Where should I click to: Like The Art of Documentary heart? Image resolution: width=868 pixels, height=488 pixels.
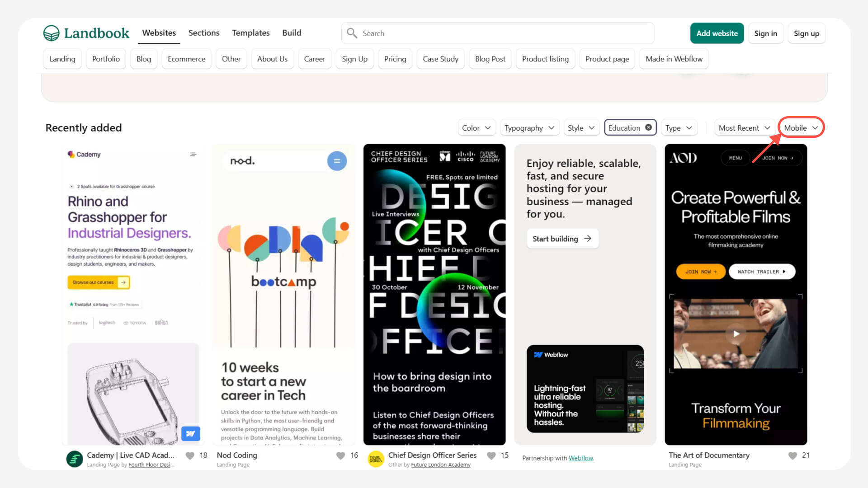point(793,455)
